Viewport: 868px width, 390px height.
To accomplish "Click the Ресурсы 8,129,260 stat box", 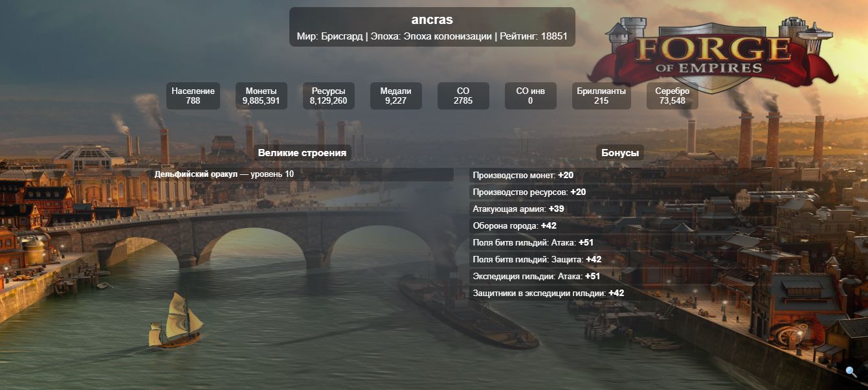I will click(328, 96).
